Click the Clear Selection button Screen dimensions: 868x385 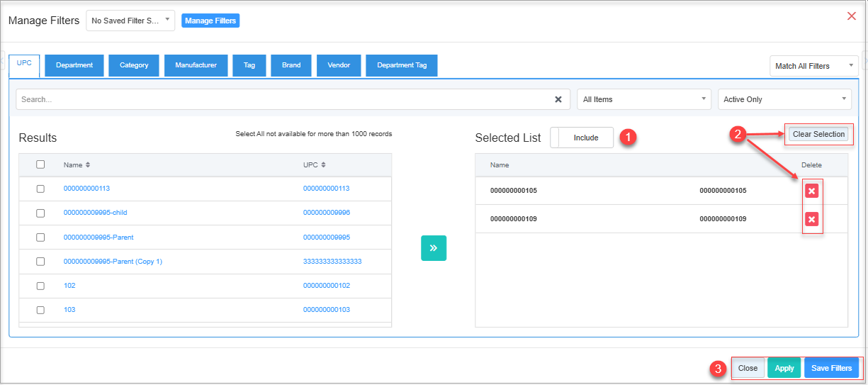pos(818,134)
